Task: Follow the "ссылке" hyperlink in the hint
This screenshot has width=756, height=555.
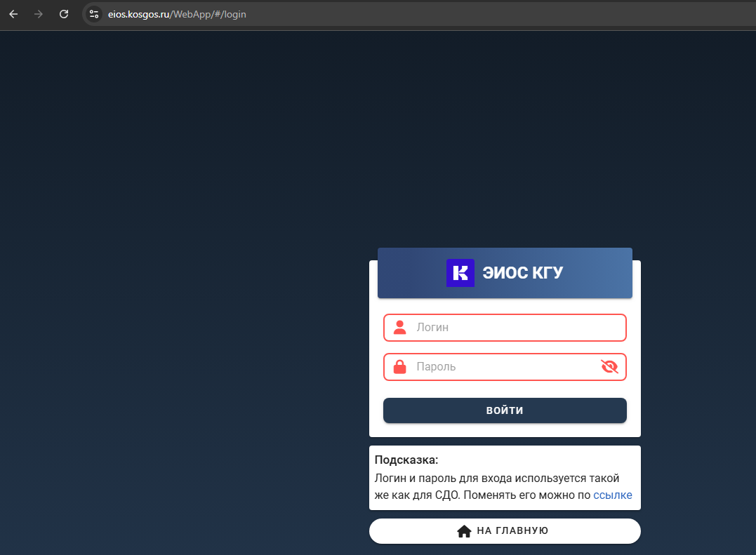Action: [x=612, y=495]
